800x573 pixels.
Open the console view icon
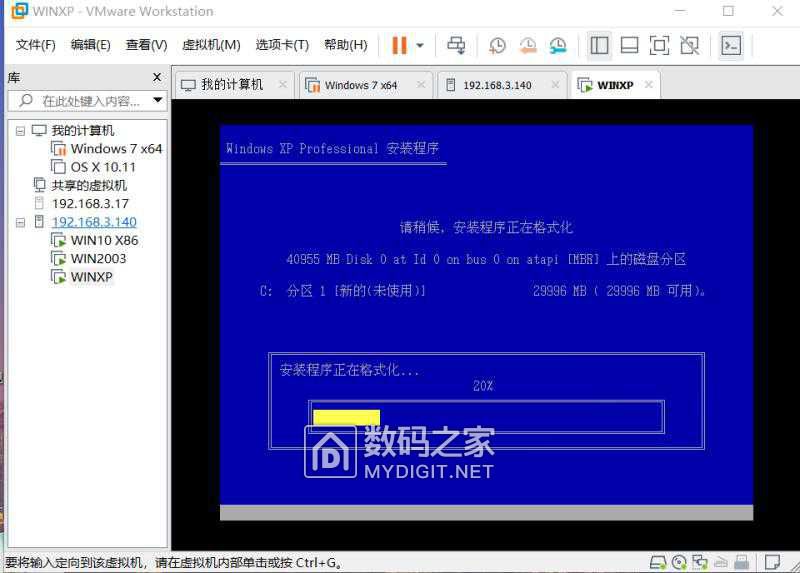[x=732, y=45]
